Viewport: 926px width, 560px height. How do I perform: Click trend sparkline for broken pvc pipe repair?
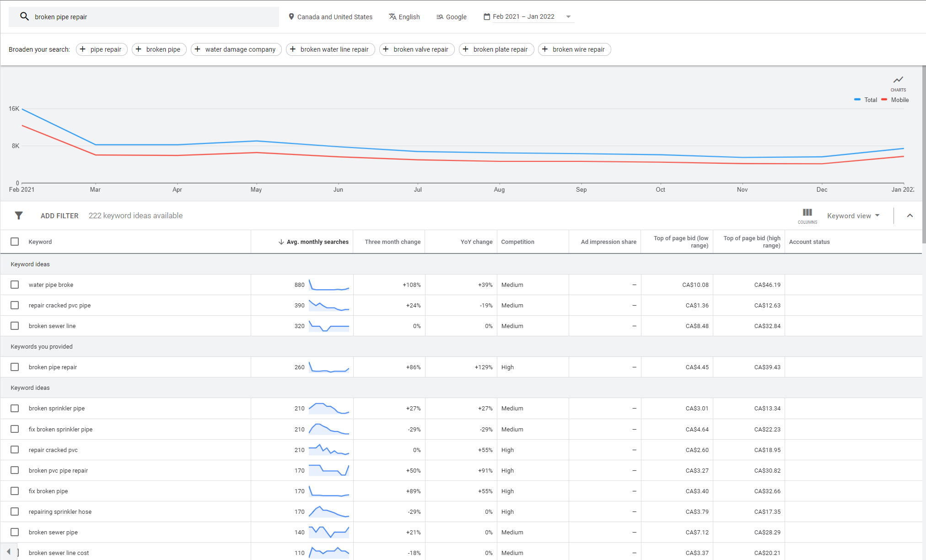(329, 470)
